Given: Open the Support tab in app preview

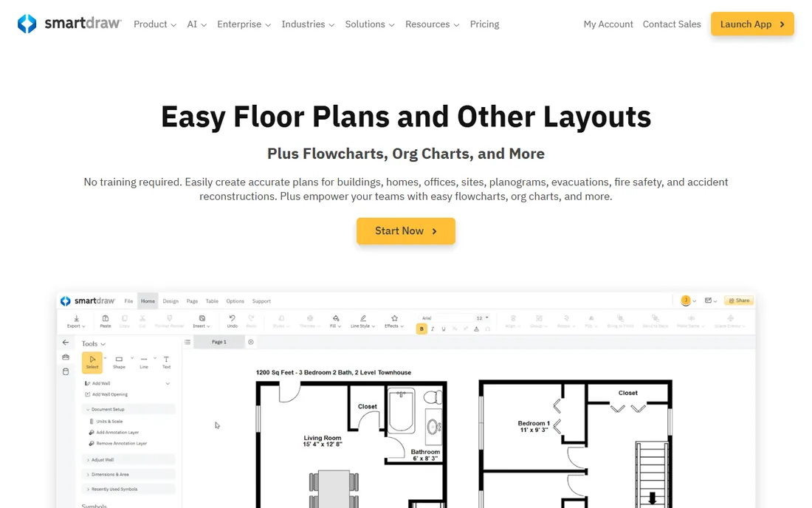Looking at the screenshot, I should point(261,301).
